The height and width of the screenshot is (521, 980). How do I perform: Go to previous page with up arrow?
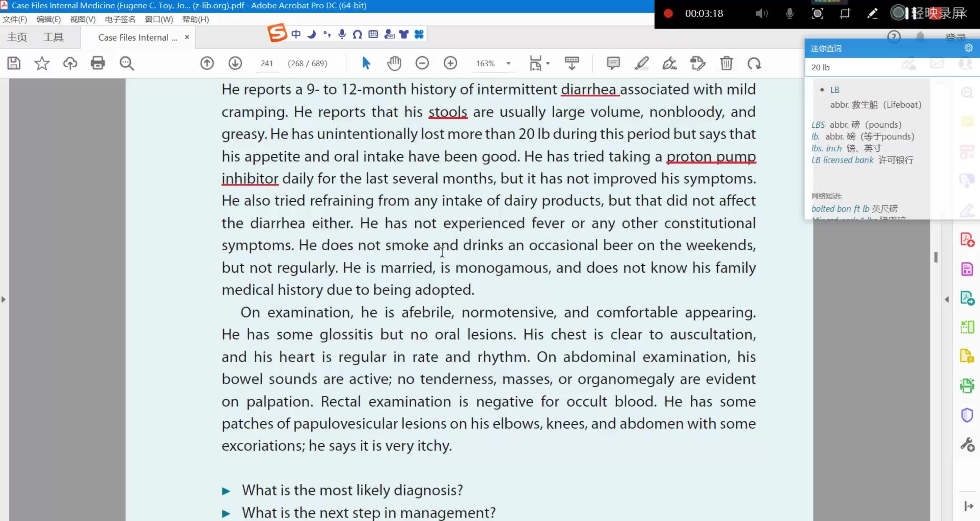click(x=207, y=63)
